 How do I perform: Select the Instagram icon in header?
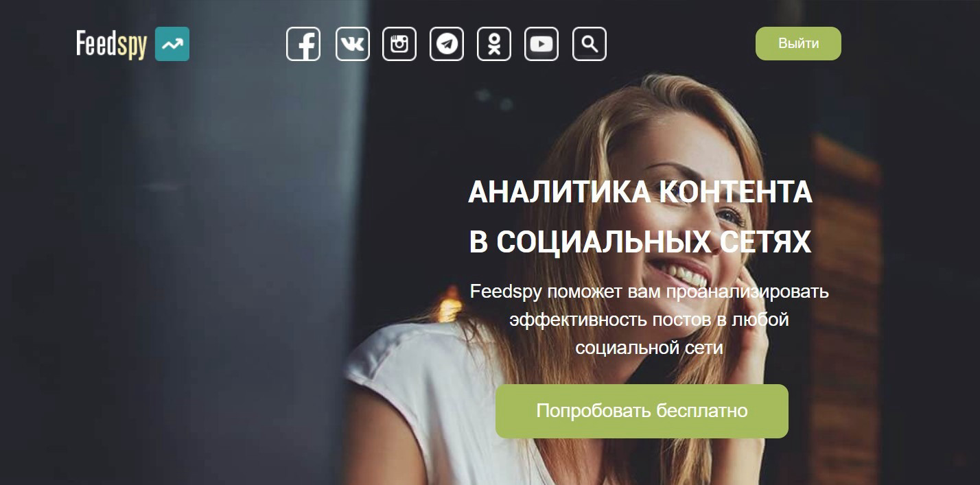[399, 44]
